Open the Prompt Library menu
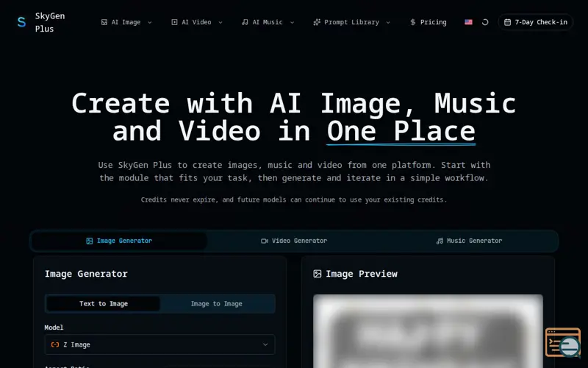This screenshot has height=368, width=588. tap(352, 22)
